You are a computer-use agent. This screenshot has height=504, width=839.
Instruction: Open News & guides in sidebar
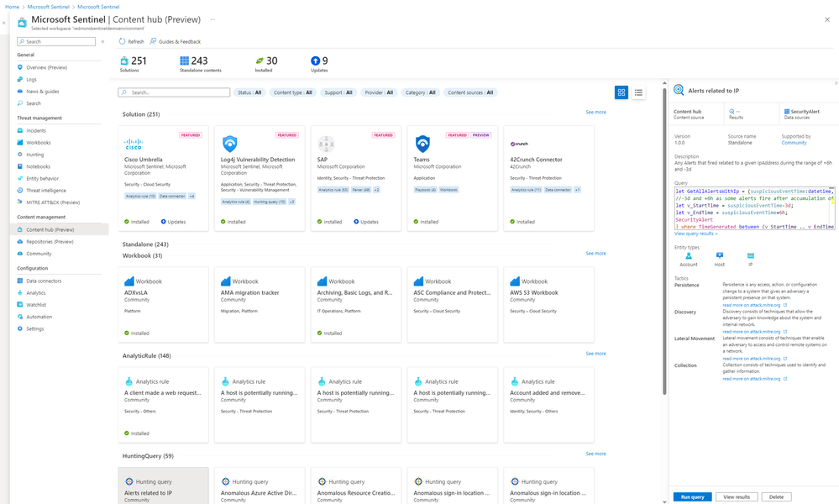[x=43, y=92]
